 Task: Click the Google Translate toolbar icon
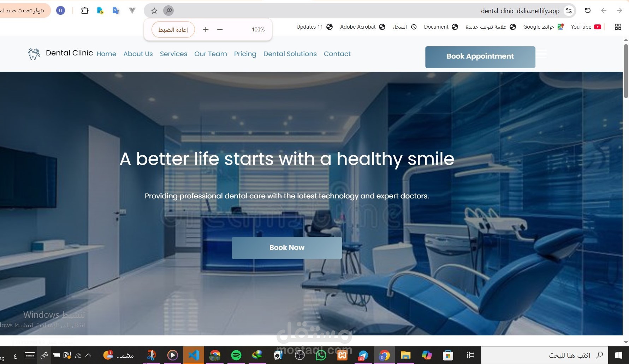click(x=116, y=11)
